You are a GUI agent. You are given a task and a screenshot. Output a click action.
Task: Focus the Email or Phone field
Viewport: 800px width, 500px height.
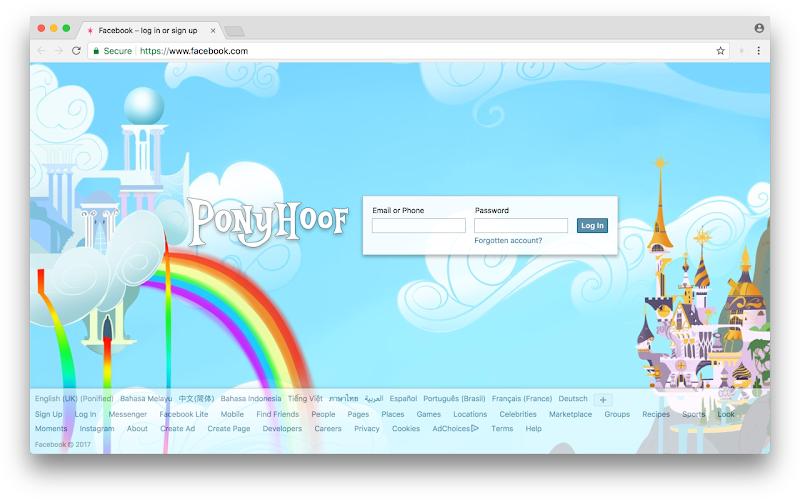pyautogui.click(x=419, y=226)
